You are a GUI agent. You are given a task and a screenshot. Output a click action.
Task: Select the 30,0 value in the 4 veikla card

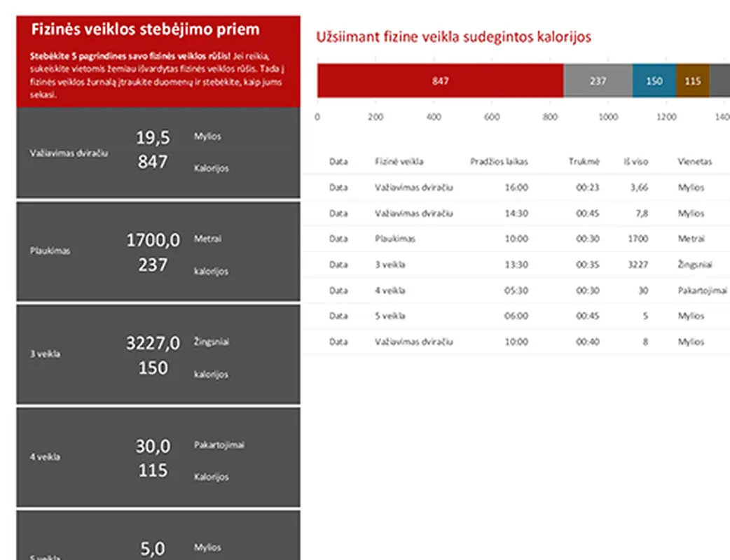click(153, 447)
